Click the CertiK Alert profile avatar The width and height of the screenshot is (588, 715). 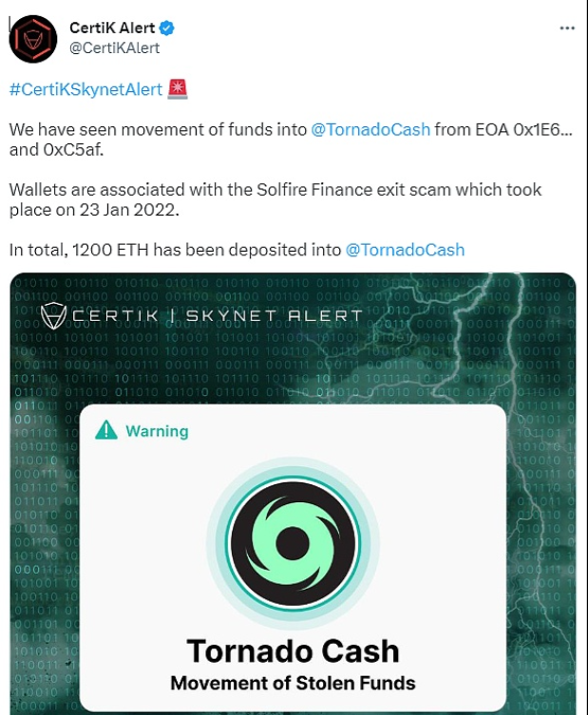pos(33,39)
